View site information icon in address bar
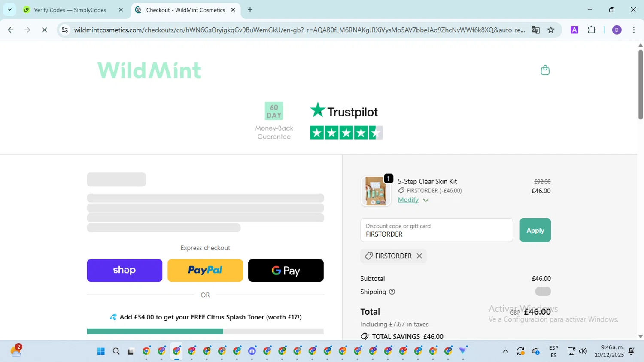The height and width of the screenshot is (362, 644). tap(65, 30)
